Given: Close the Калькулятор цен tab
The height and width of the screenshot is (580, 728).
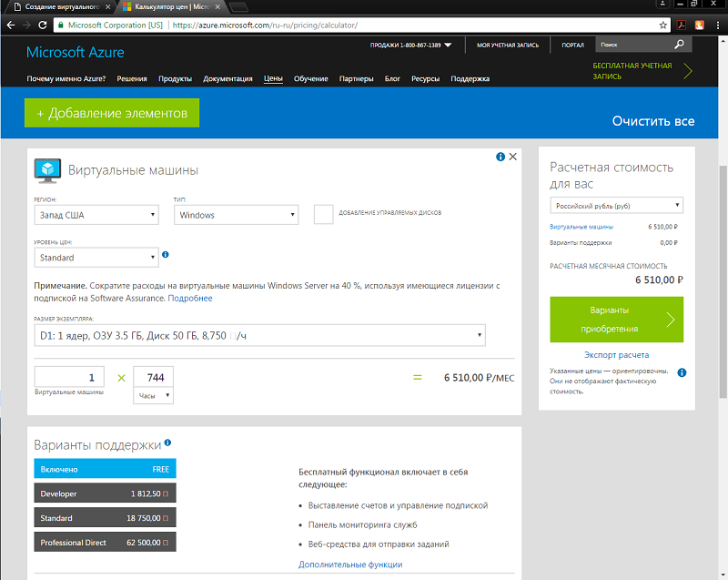Looking at the screenshot, I should click(217, 7).
